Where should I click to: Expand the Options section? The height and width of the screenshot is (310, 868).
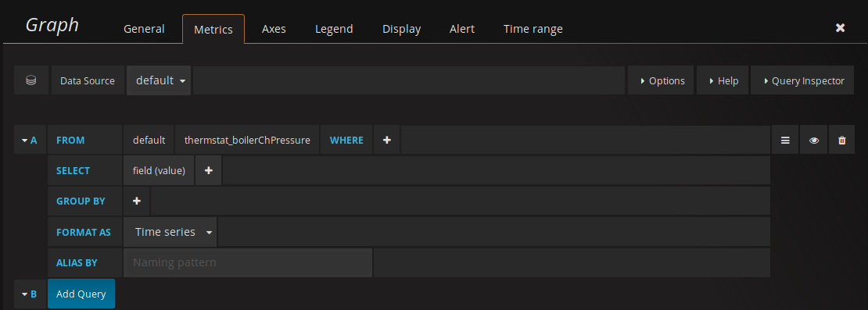[x=661, y=80]
